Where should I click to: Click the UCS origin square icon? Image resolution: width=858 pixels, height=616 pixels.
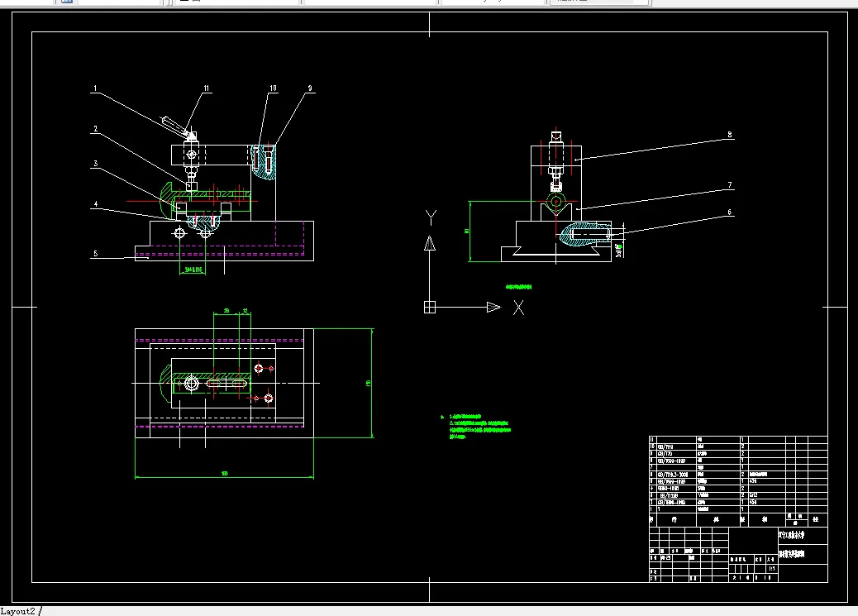[430, 308]
